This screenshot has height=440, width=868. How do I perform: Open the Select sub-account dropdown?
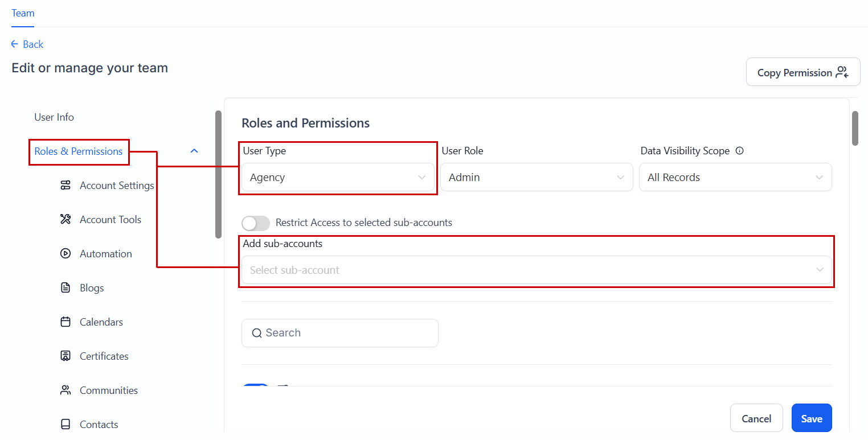click(537, 270)
